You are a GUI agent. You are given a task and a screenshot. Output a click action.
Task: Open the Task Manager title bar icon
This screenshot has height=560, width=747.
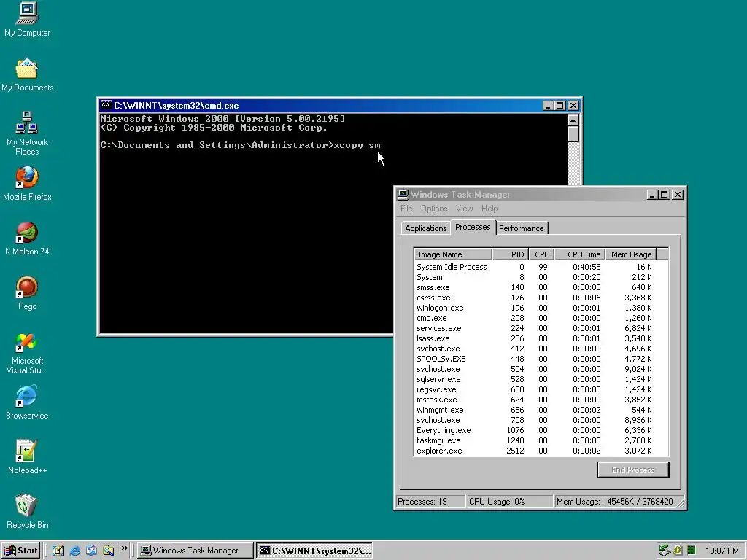[403, 194]
